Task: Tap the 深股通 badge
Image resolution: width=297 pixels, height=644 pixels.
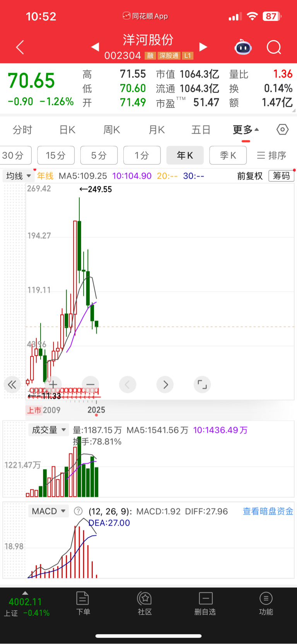Action: [x=169, y=56]
